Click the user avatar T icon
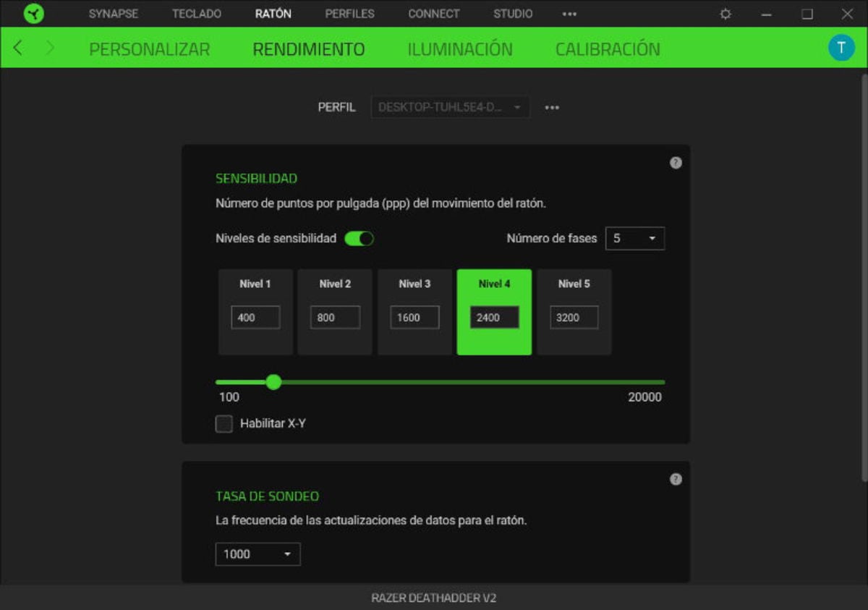This screenshot has width=868, height=610. click(842, 48)
